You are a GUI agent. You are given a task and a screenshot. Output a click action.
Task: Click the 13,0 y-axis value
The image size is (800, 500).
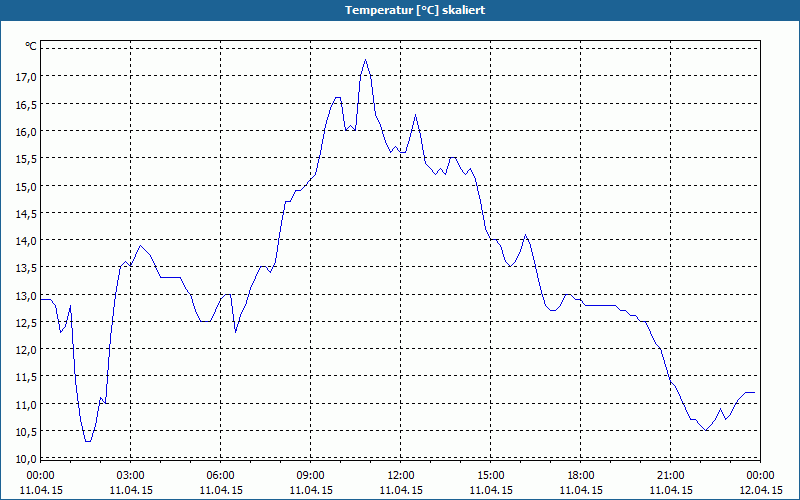[x=27, y=296]
